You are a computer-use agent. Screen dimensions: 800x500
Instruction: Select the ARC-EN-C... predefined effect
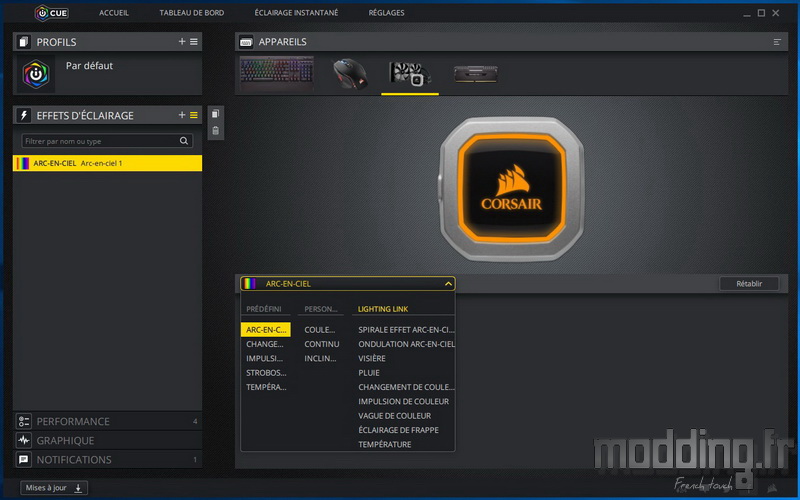coord(266,330)
